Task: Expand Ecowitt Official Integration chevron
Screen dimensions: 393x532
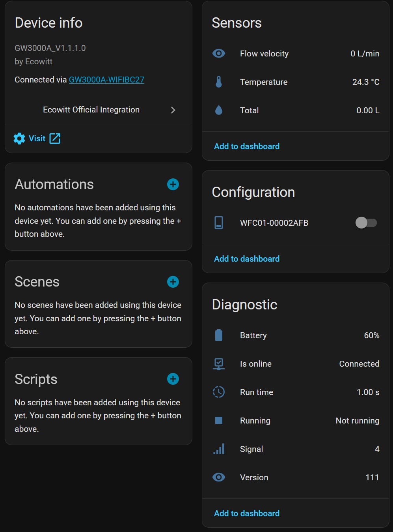Action: coord(173,110)
